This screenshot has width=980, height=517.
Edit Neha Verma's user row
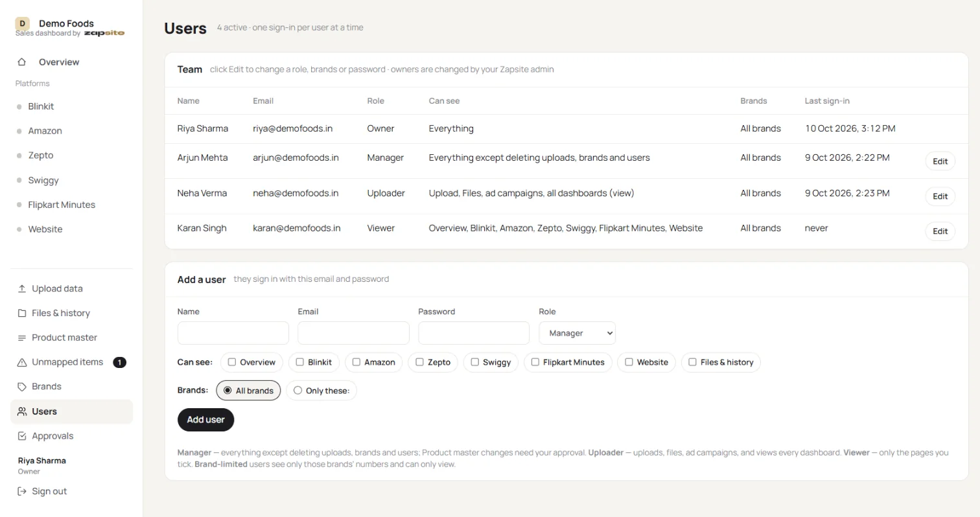[940, 196]
